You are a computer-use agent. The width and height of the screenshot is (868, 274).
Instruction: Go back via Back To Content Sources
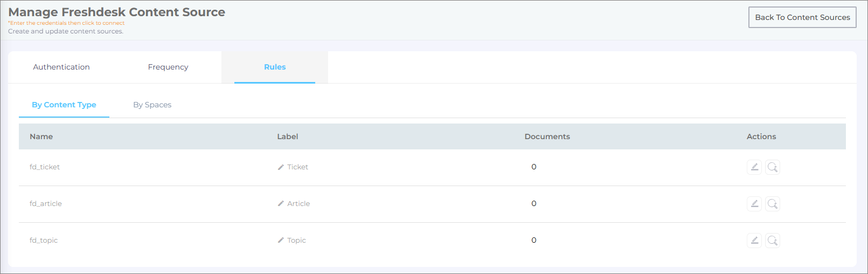tap(802, 17)
